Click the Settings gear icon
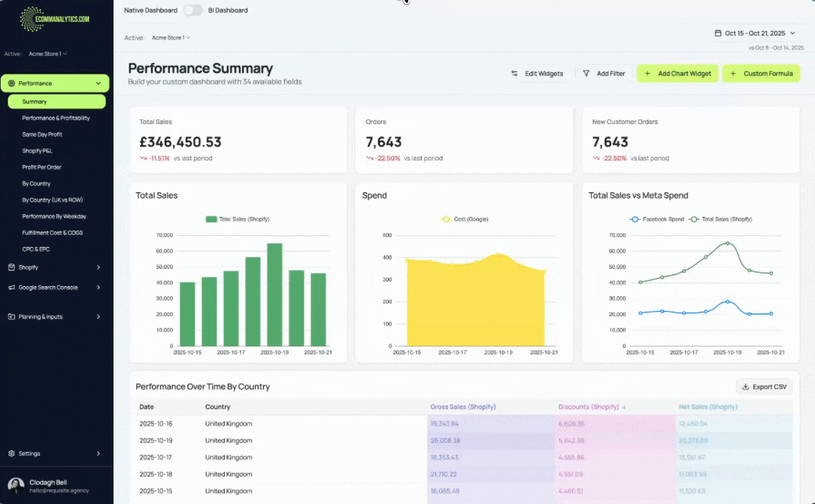815x504 pixels. [x=11, y=453]
